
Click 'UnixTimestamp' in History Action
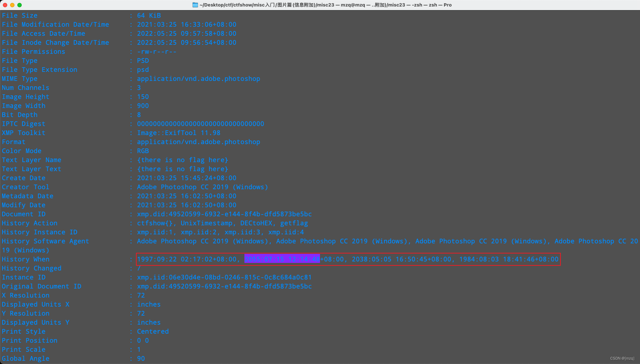point(206,223)
